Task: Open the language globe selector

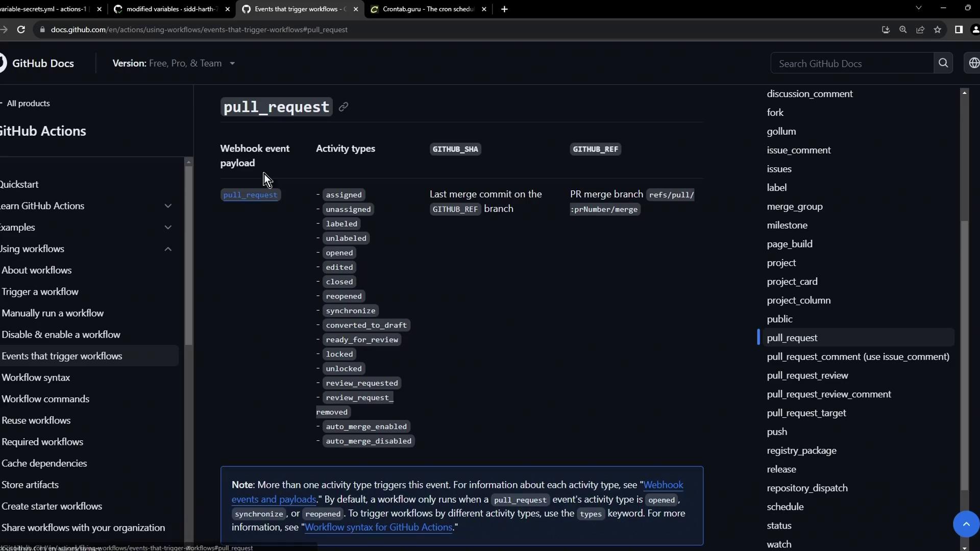Action: pyautogui.click(x=973, y=63)
